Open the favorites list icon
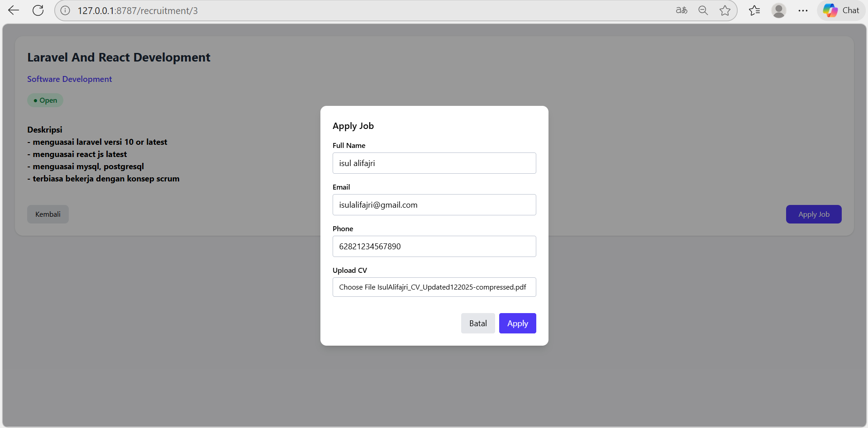 754,10
